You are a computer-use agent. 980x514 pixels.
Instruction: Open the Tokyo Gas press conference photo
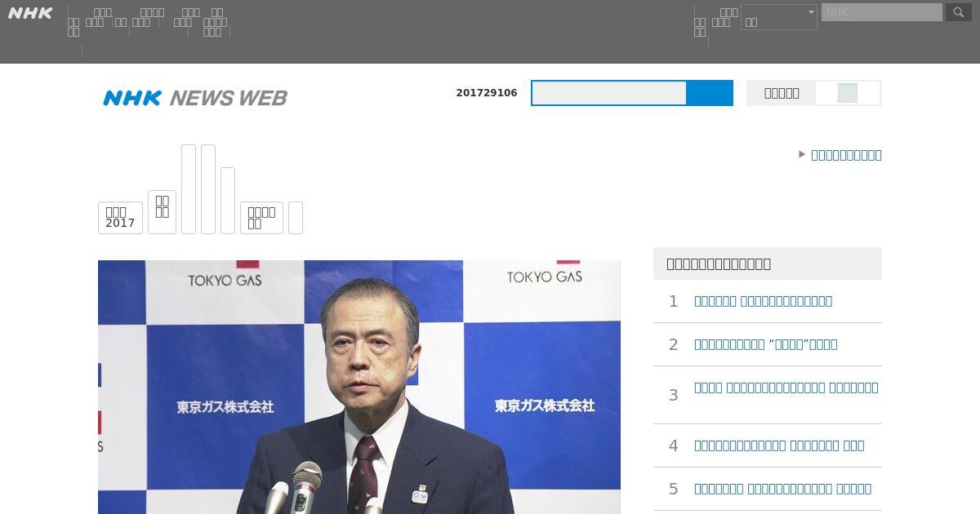pyautogui.click(x=359, y=387)
